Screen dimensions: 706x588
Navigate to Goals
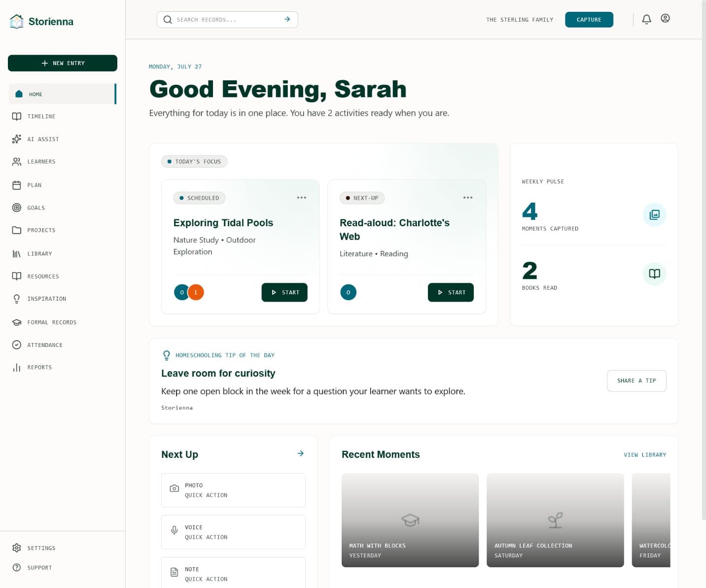pos(62,208)
